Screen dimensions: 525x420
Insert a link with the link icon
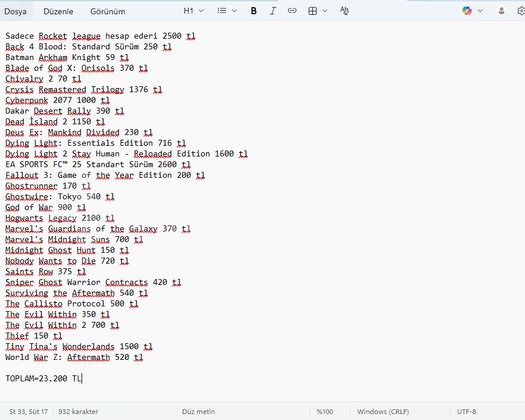(x=292, y=11)
